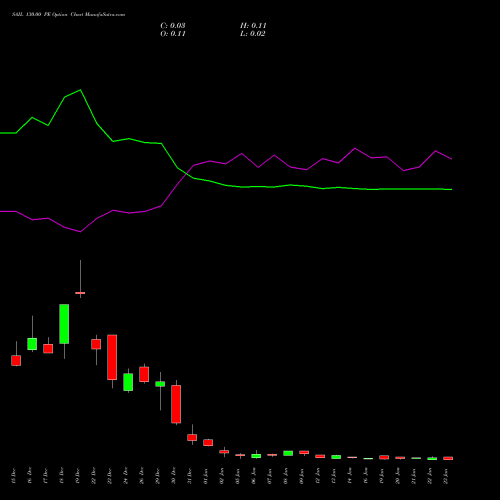Screen dimensions: 500x500
Task: Click the '07 Jan' date axis label
Action: 270,476
